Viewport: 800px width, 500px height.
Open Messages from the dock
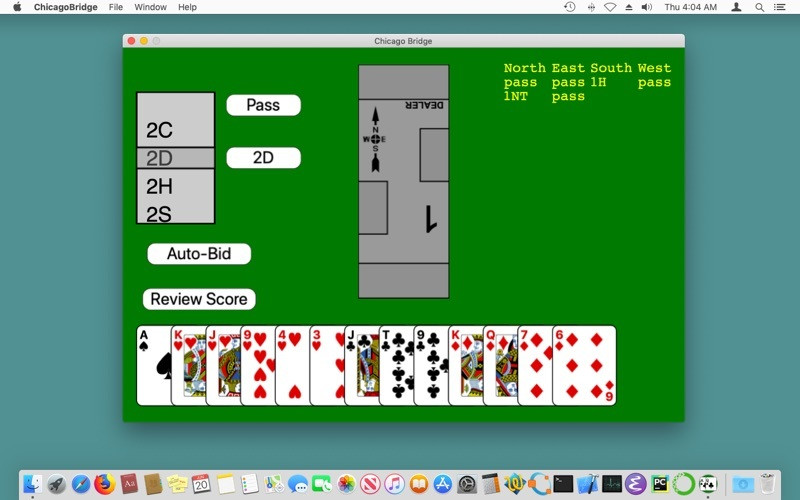(297, 483)
